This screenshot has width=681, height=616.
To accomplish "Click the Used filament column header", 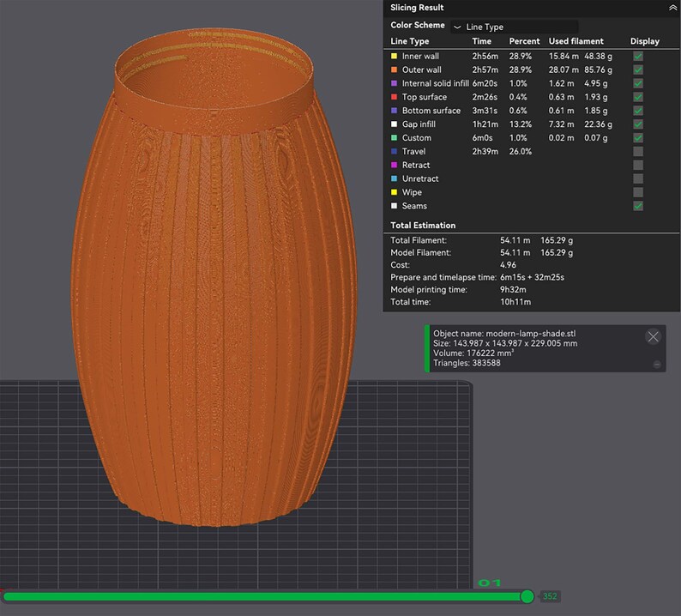I will 576,41.
